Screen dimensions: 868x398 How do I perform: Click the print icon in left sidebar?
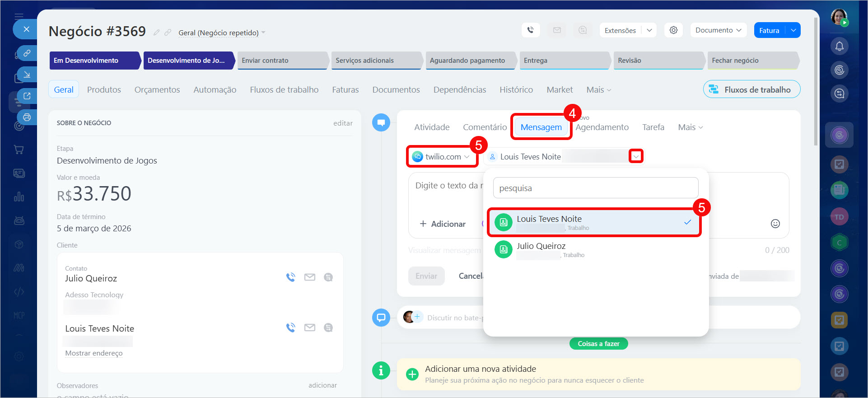click(x=27, y=117)
